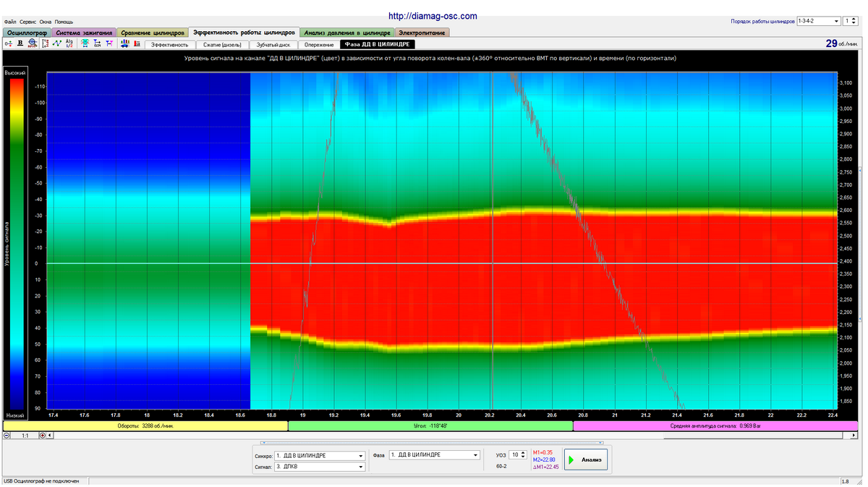Click the 29 об./мин. RPM readout
This screenshot has height=487, width=868.
843,43
